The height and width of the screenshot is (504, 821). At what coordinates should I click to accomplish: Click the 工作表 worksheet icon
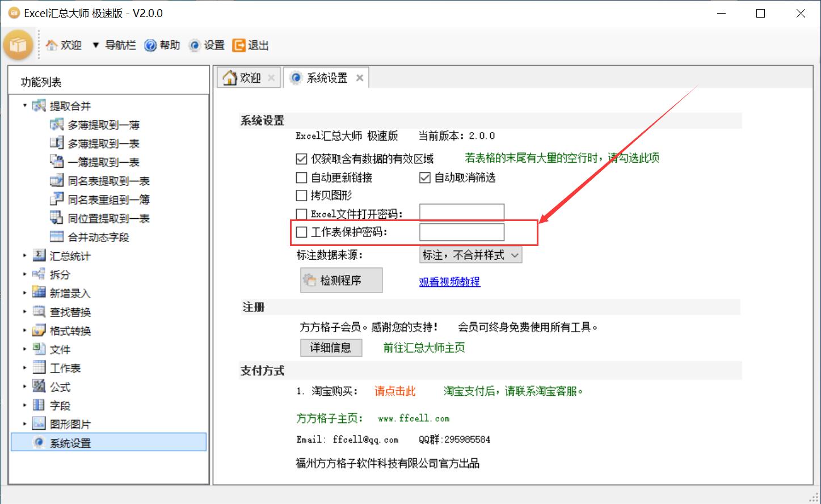click(39, 367)
